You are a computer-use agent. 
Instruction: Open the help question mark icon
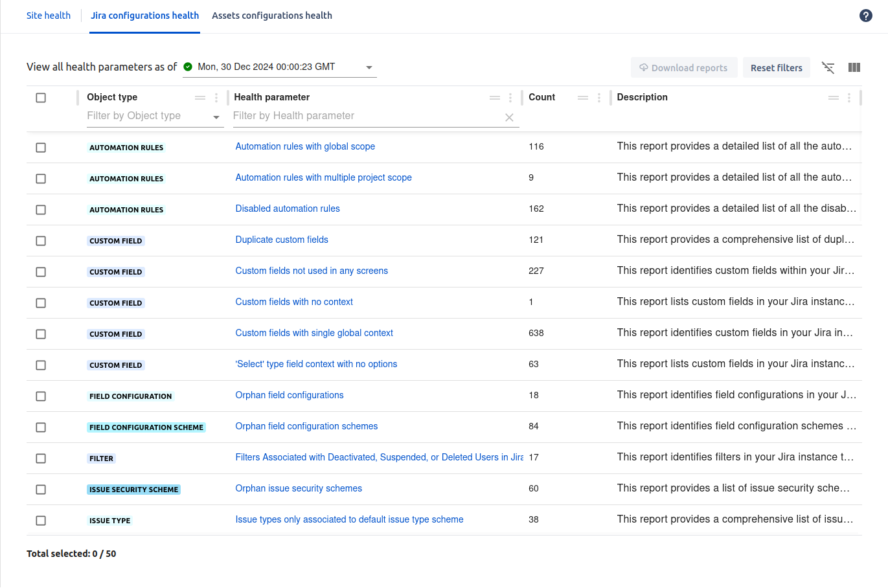coord(866,16)
